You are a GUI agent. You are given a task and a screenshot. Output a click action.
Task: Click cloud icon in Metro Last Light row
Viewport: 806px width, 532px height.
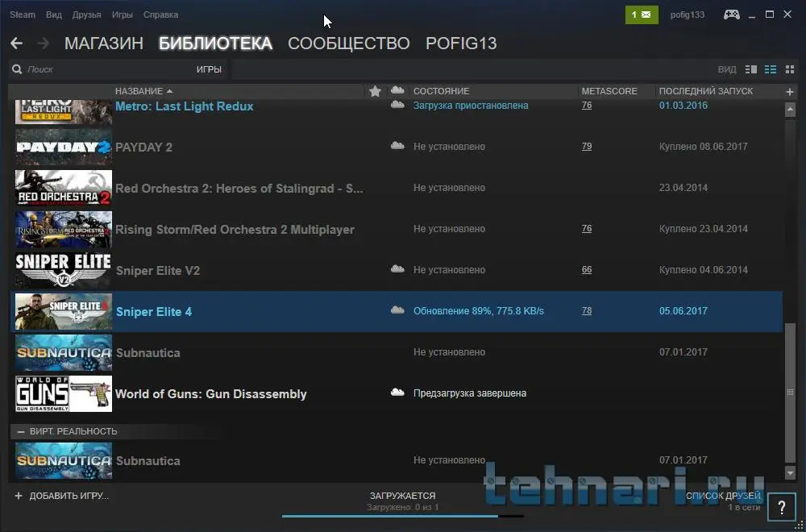pyautogui.click(x=397, y=105)
